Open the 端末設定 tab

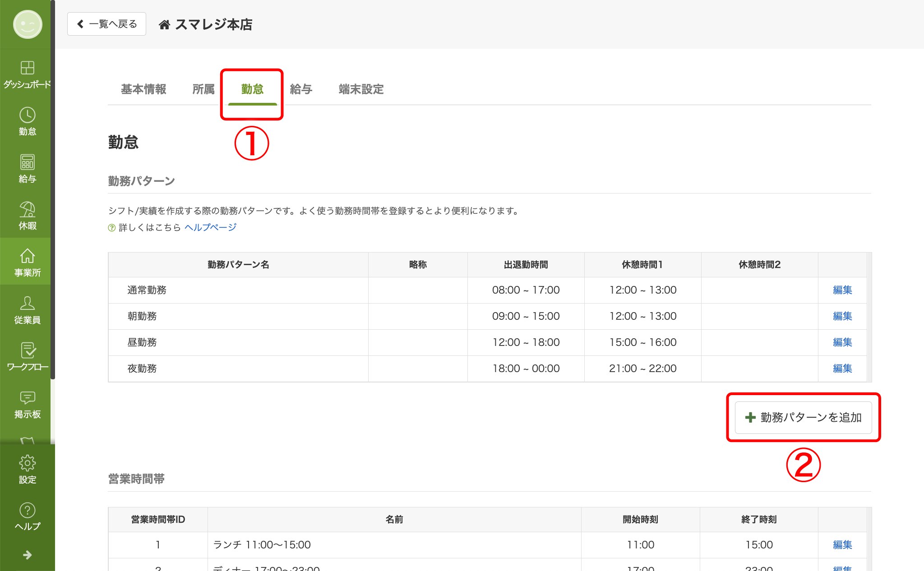tap(361, 89)
